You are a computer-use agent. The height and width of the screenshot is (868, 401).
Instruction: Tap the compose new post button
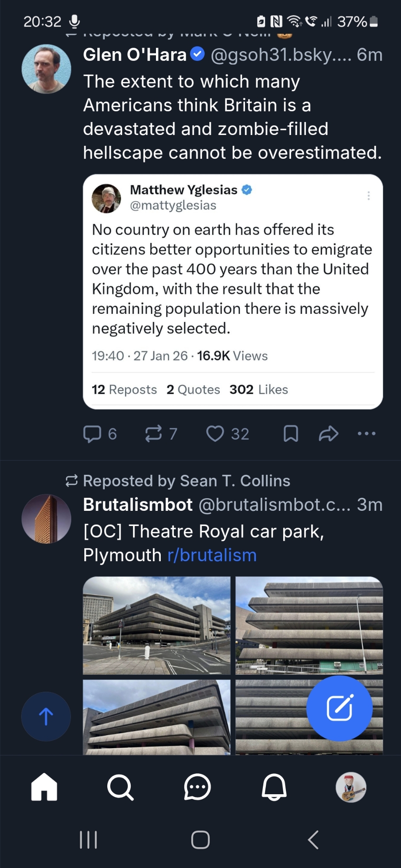(x=339, y=708)
